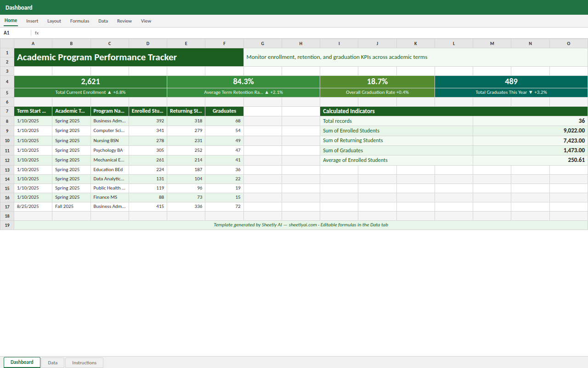Screen dimensions: 588x368
Task: Select column D header
Action: coord(148,44)
